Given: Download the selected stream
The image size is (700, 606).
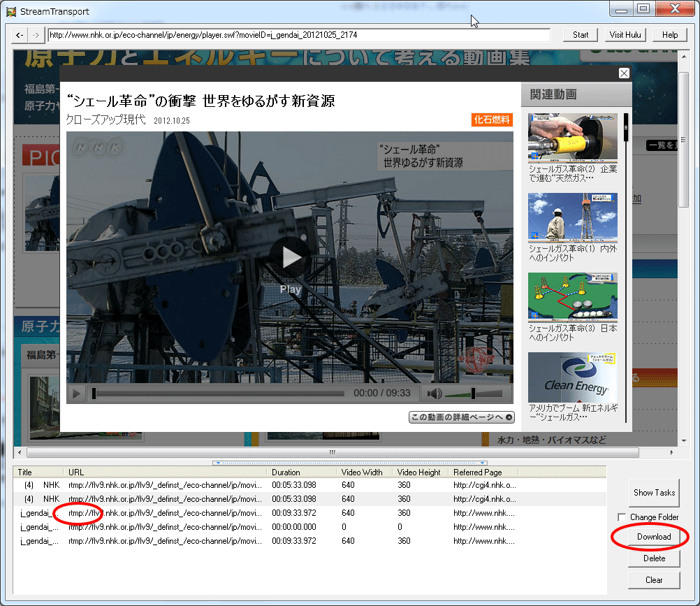Looking at the screenshot, I should (654, 537).
